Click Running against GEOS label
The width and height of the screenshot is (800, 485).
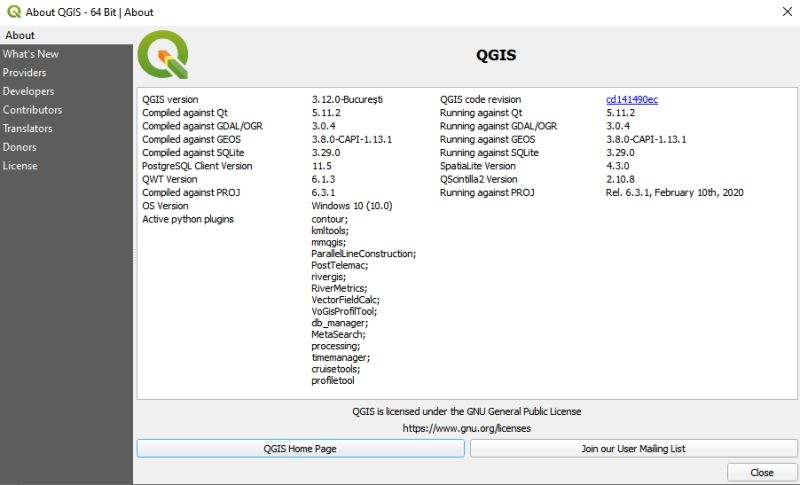pyautogui.click(x=488, y=139)
